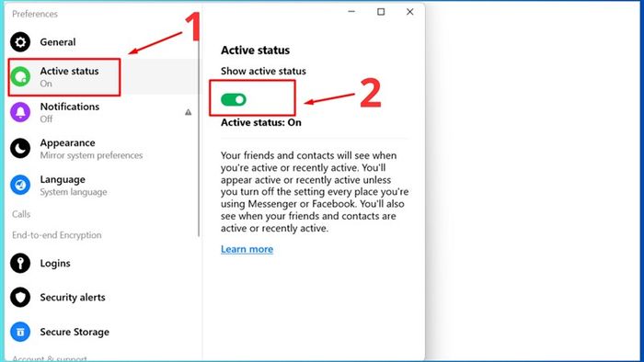
Task: Click 'Mirror system preferences' text
Action: point(91,155)
